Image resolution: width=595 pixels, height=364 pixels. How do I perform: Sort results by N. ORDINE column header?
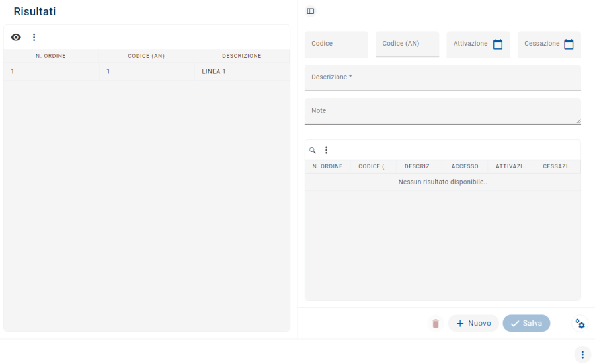click(x=51, y=56)
